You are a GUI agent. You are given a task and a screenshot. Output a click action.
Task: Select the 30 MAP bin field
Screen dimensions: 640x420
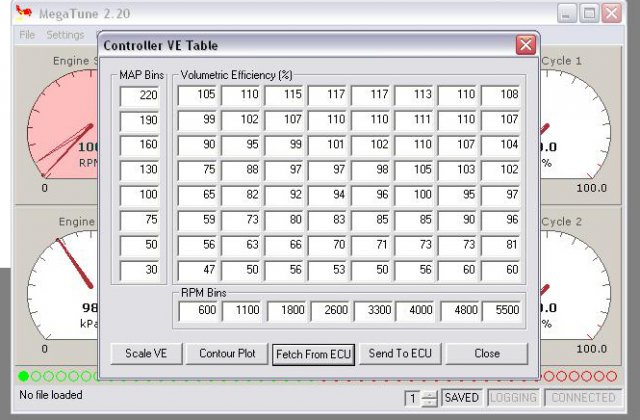pyautogui.click(x=140, y=271)
